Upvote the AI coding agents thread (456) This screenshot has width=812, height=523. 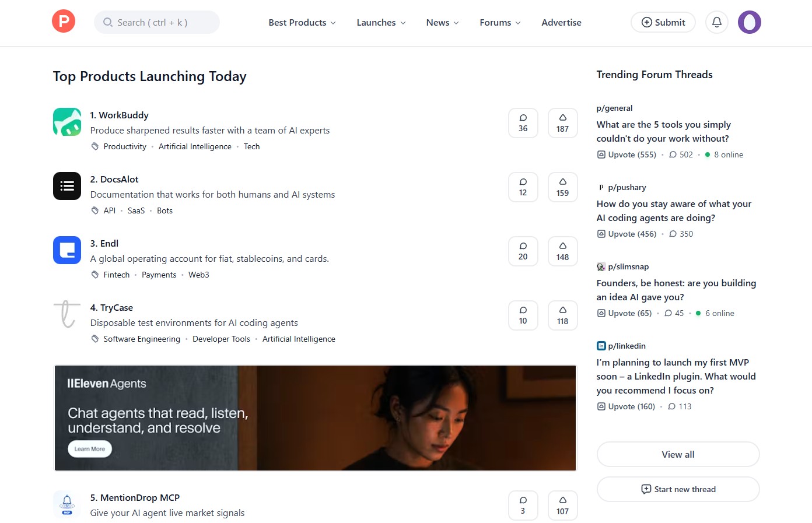[626, 234]
